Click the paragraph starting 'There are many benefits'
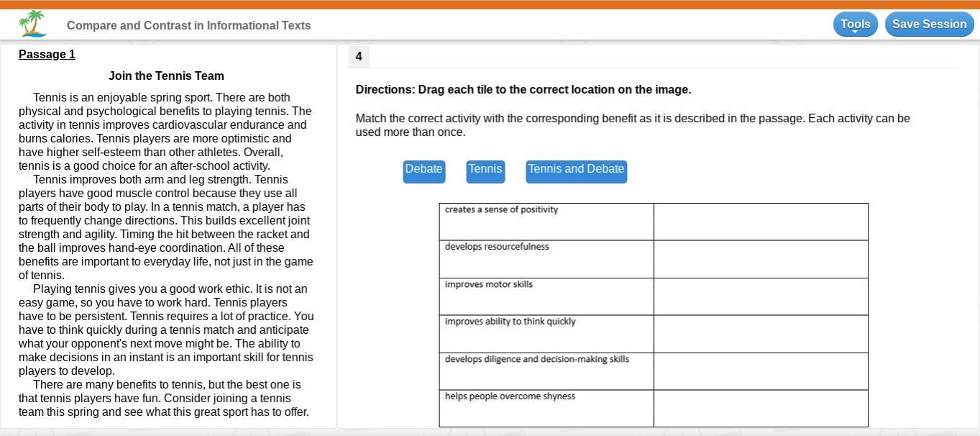This screenshot has height=436, width=980. pos(164,399)
